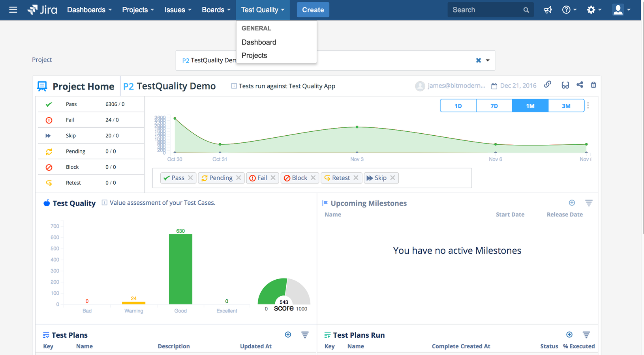Add a new test plan with plus icon
644x355 pixels.
288,334
